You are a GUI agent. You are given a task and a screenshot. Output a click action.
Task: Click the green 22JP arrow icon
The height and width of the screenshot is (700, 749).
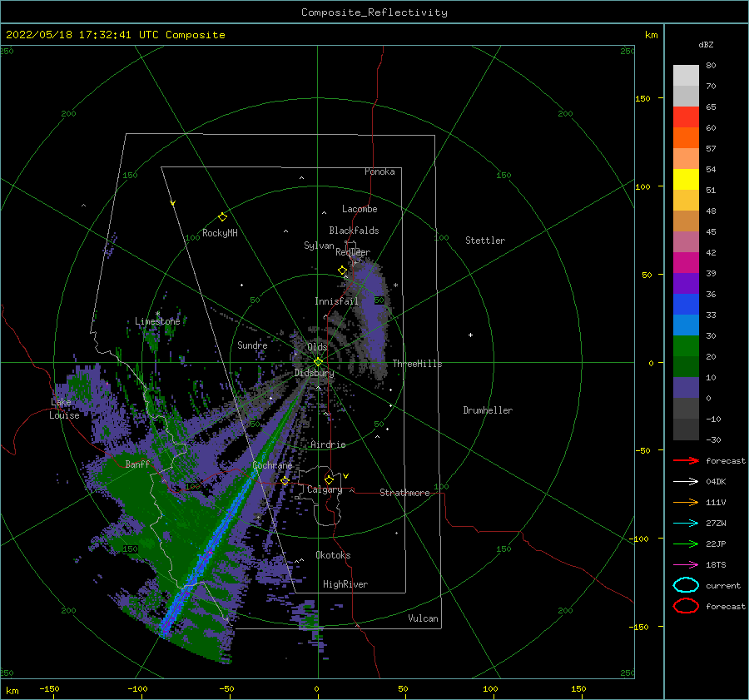(x=686, y=544)
